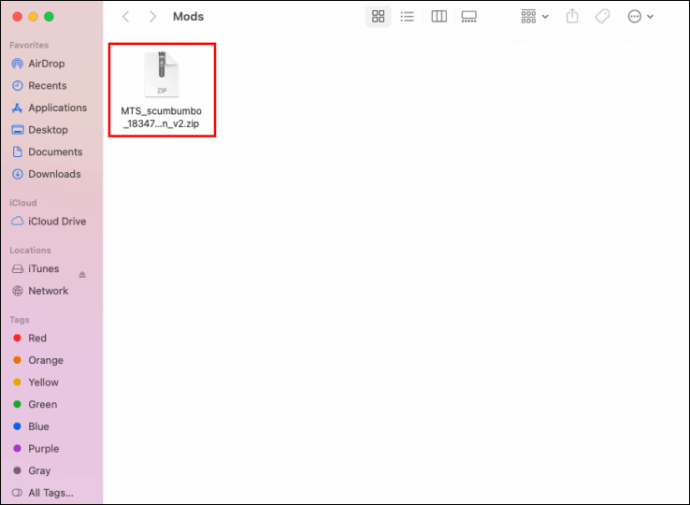Screen dimensions: 690x505
Task: Open the More actions ellipsis menu
Action: [x=640, y=17]
